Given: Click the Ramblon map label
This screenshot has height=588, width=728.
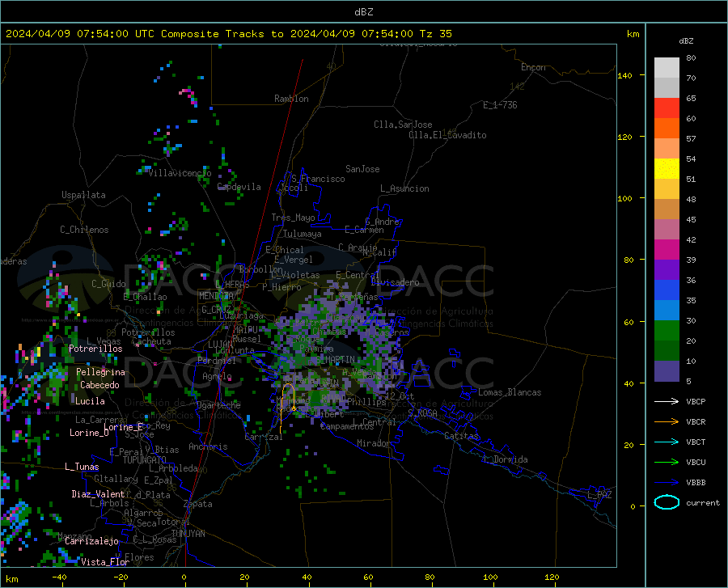Looking at the screenshot, I should tap(291, 99).
